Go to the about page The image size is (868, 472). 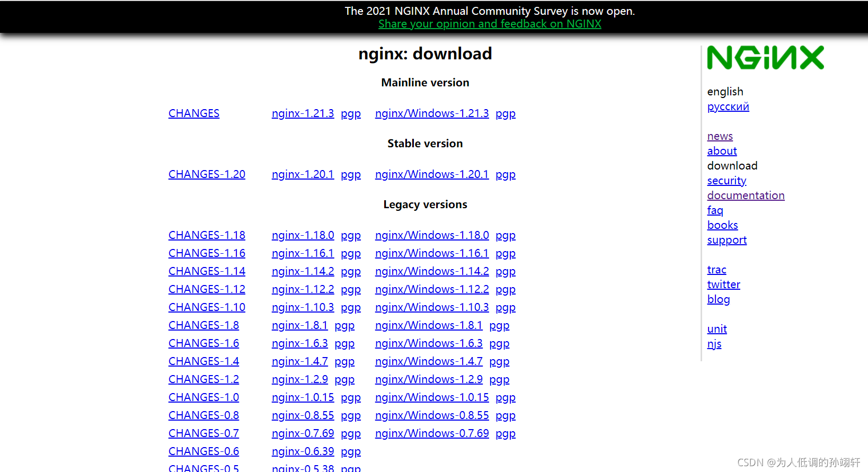722,151
